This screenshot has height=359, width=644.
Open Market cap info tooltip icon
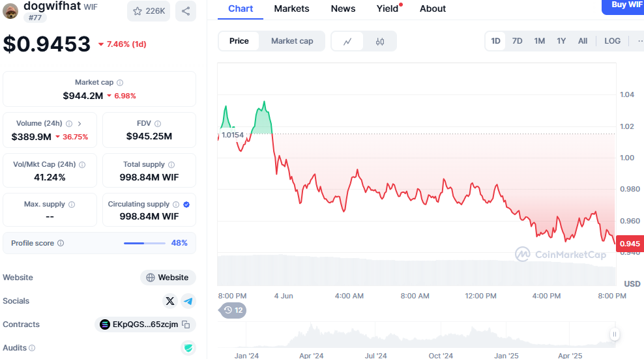pos(120,83)
